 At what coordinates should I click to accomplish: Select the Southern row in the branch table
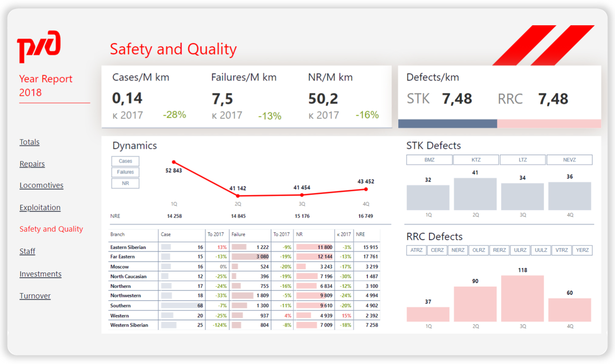click(x=121, y=305)
